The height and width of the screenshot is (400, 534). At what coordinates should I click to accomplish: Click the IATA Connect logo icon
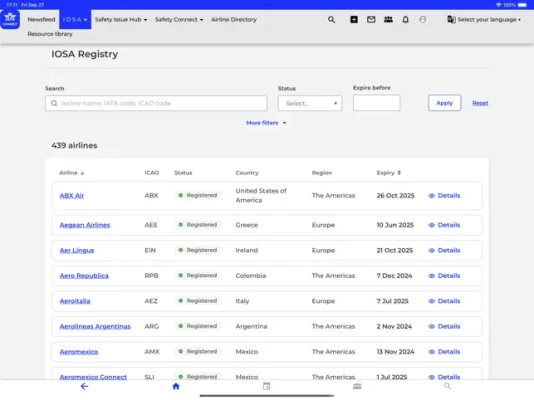point(10,19)
